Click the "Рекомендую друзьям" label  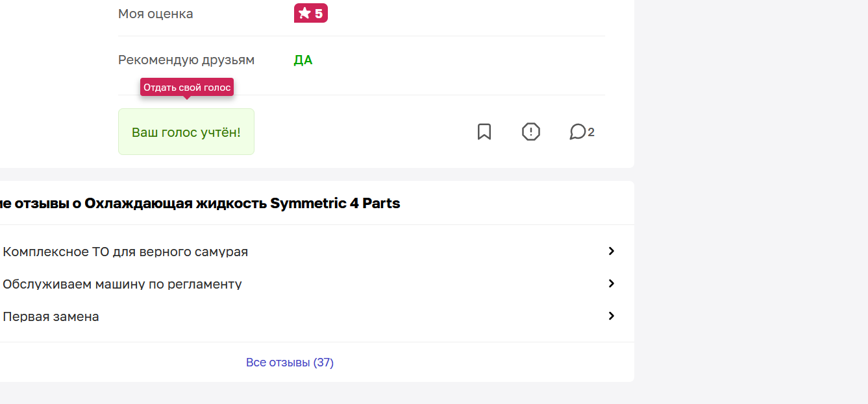186,60
